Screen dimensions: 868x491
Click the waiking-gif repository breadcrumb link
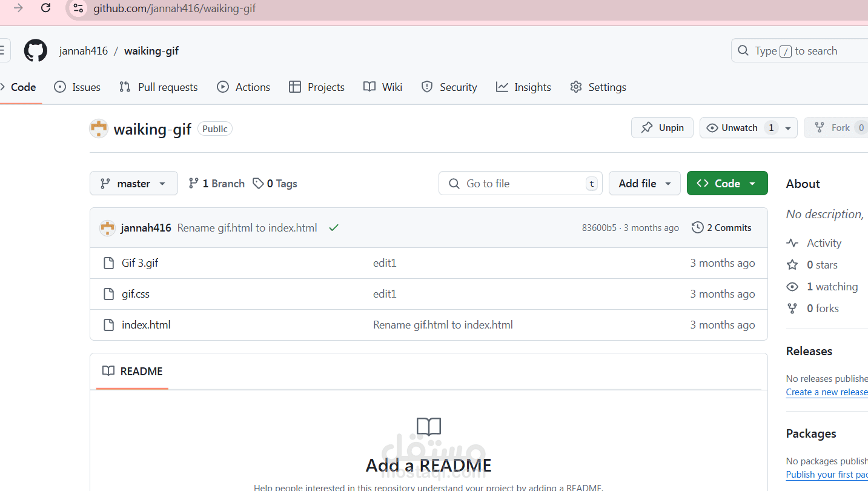tap(151, 51)
